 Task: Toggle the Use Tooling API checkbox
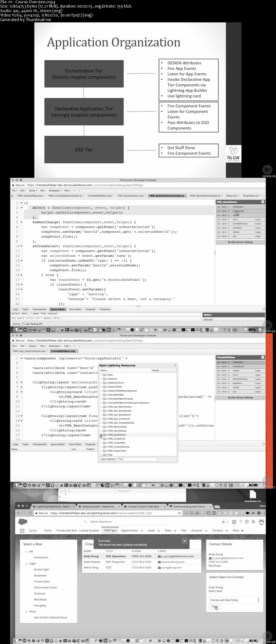[x=24, y=324]
